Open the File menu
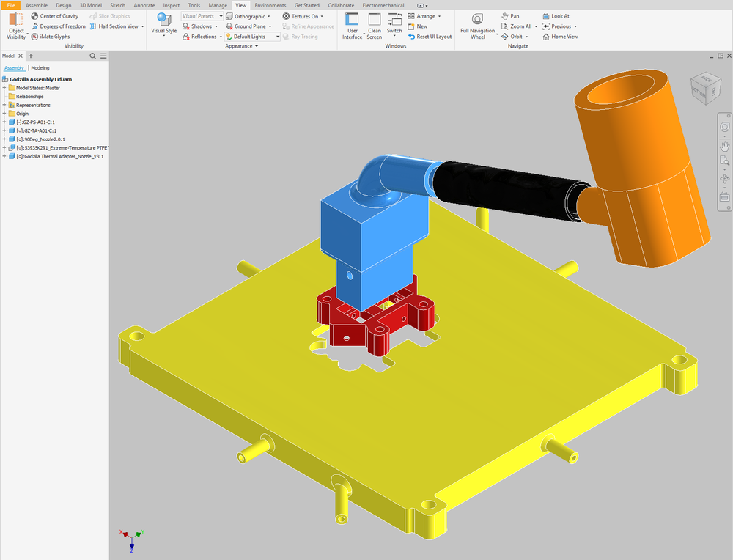The height and width of the screenshot is (560, 733). click(11, 5)
